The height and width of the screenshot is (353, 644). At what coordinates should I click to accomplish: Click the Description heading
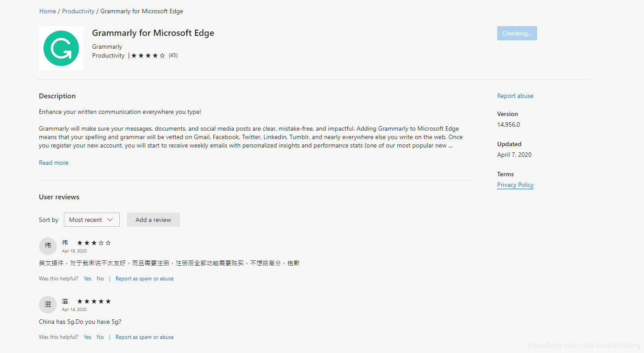[57, 96]
